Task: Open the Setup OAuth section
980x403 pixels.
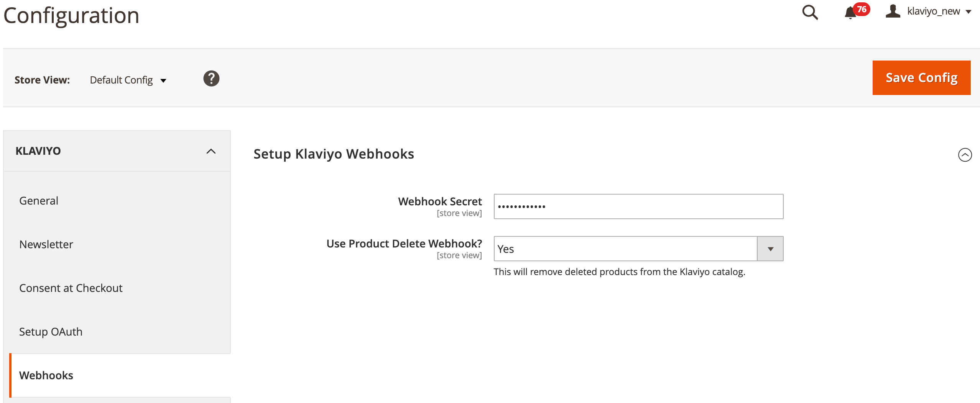Action: point(51,332)
